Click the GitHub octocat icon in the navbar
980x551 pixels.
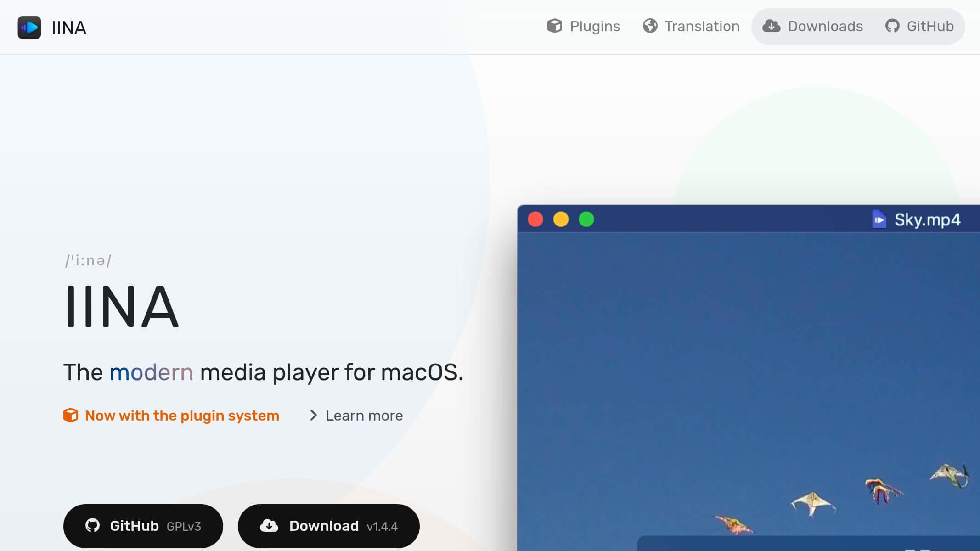(x=892, y=26)
